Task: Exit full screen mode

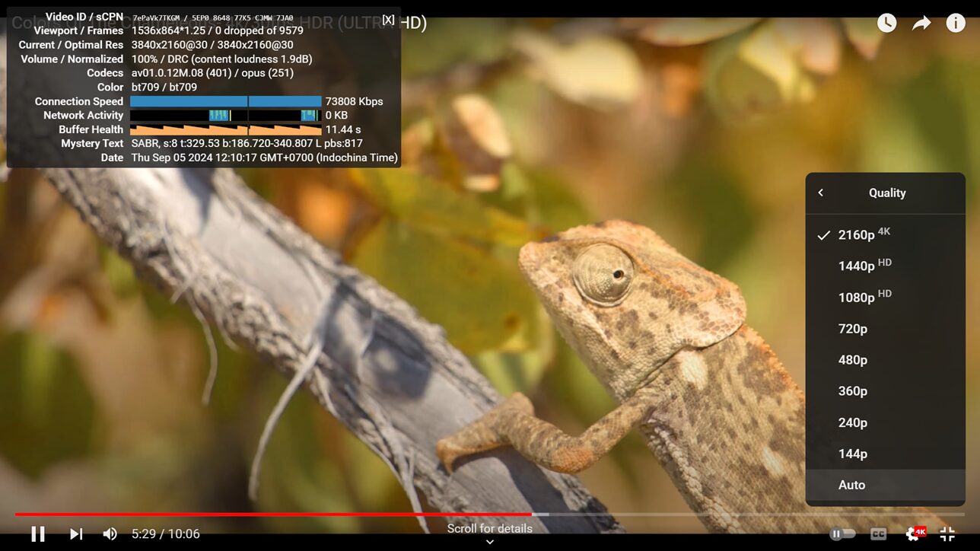Action: point(947,533)
